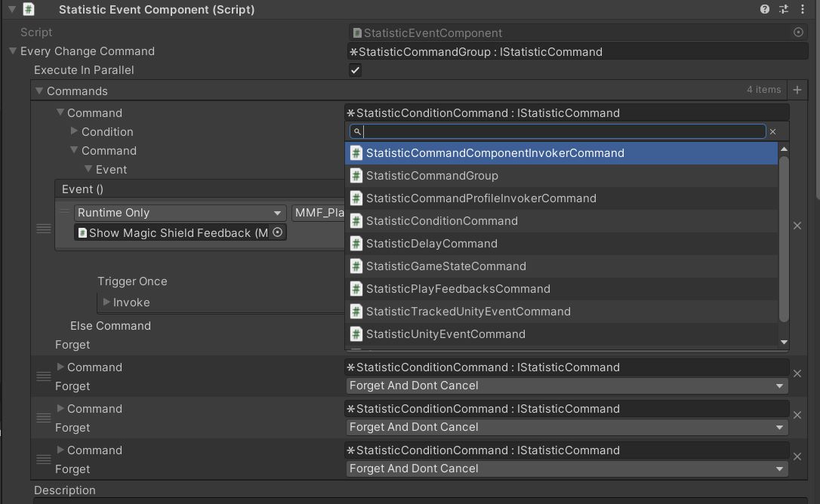Screen dimensions: 820x504
Task: Open component preset settings icon
Action: pyautogui.click(x=784, y=10)
